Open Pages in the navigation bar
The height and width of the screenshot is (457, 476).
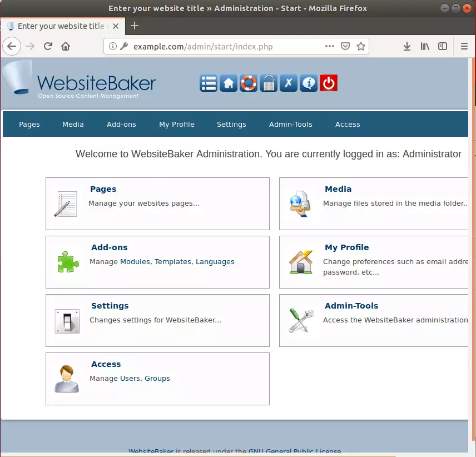[29, 125]
